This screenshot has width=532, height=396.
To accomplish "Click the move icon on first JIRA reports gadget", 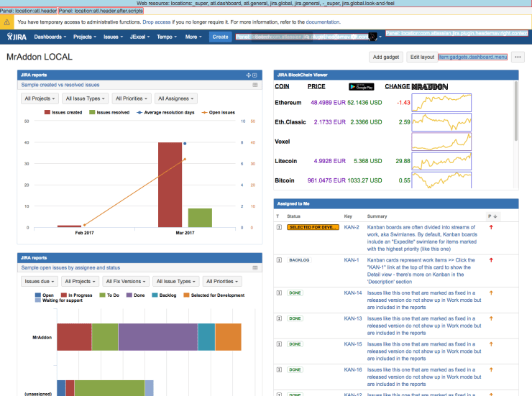I will pos(248,75).
